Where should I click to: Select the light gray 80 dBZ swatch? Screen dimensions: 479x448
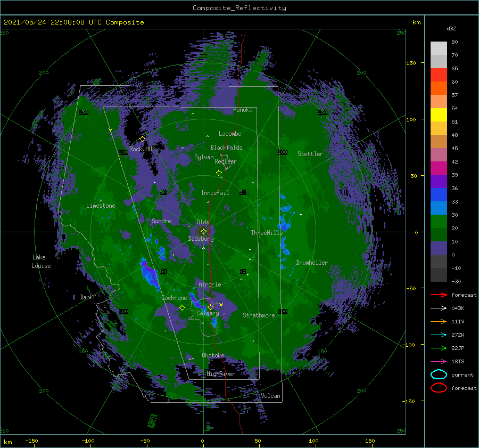point(439,48)
